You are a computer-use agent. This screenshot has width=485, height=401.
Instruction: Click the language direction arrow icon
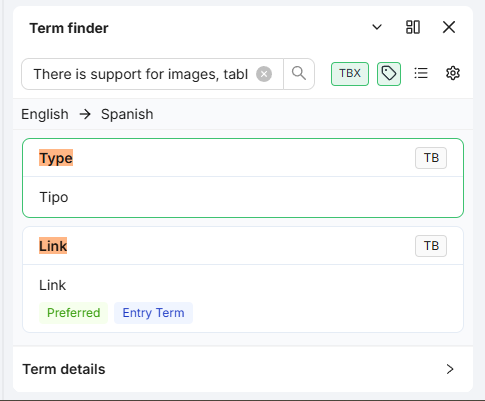[x=85, y=114]
